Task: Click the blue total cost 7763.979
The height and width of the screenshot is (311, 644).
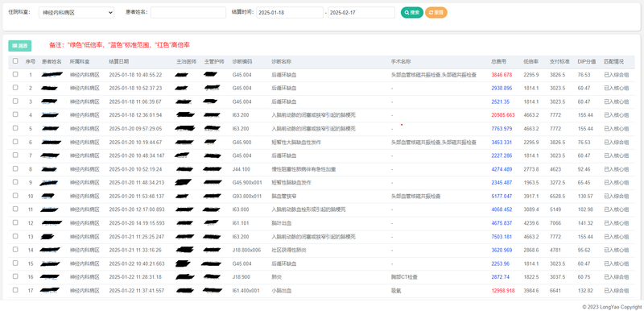Action: [502, 129]
